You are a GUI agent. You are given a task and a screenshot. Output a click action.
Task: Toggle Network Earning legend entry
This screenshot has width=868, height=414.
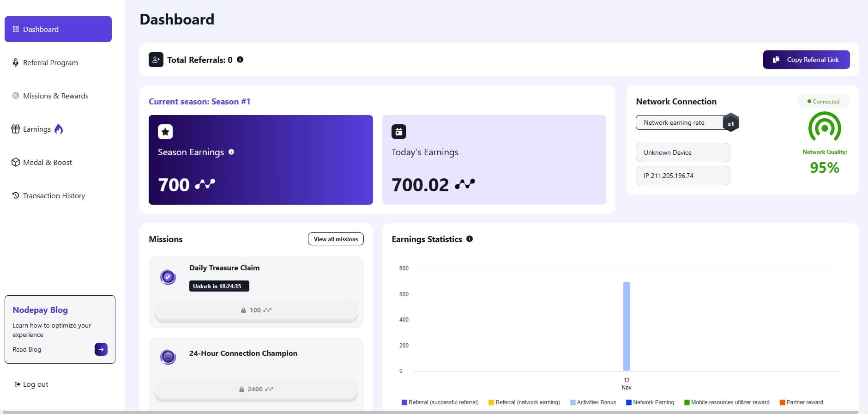click(x=650, y=402)
